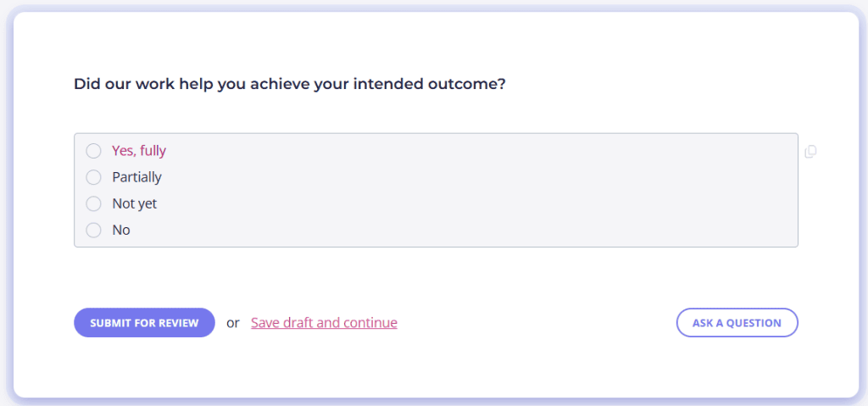868x406 pixels.
Task: Mark the "No" radio button
Action: coord(94,230)
